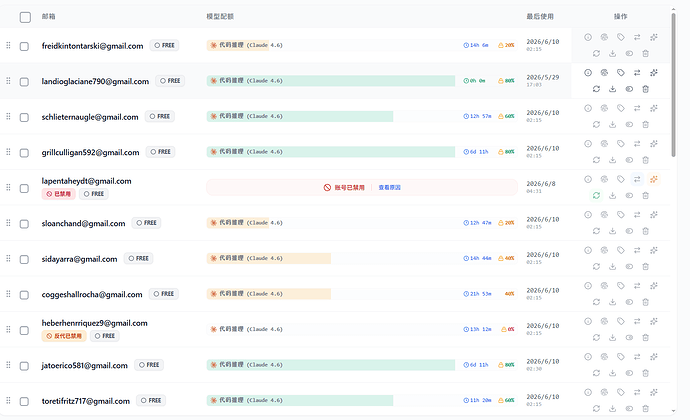The image size is (690, 420).
Task: Check the box for coggeshallrocha@gmail.com
Action: pyautogui.click(x=24, y=295)
